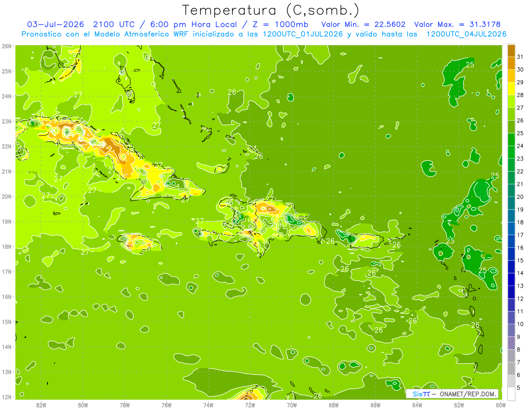
Task: Click the "82W" longitude axis label
Action: tap(41, 405)
